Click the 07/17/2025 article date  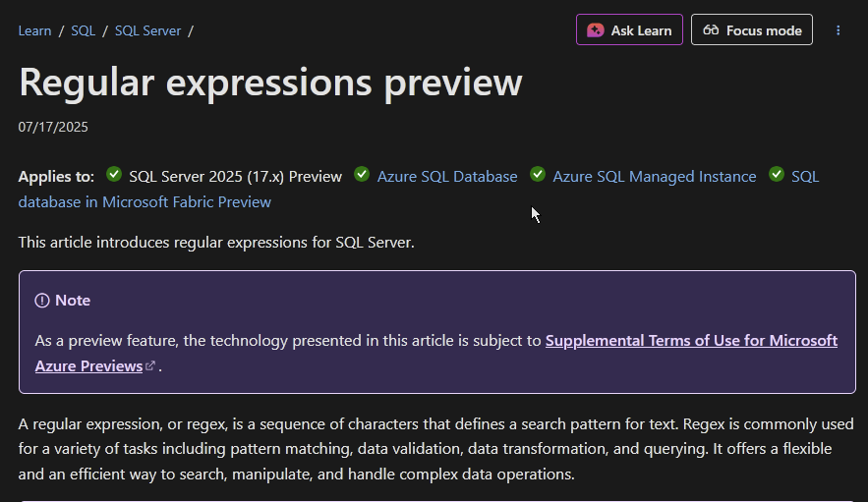(53, 127)
